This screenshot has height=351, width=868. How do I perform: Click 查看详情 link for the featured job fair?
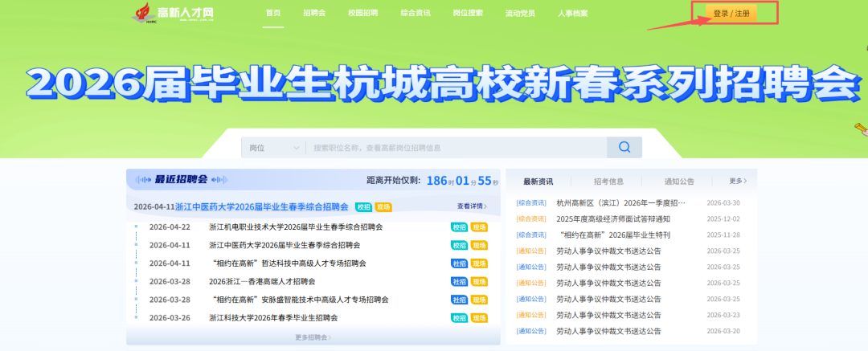click(473, 206)
